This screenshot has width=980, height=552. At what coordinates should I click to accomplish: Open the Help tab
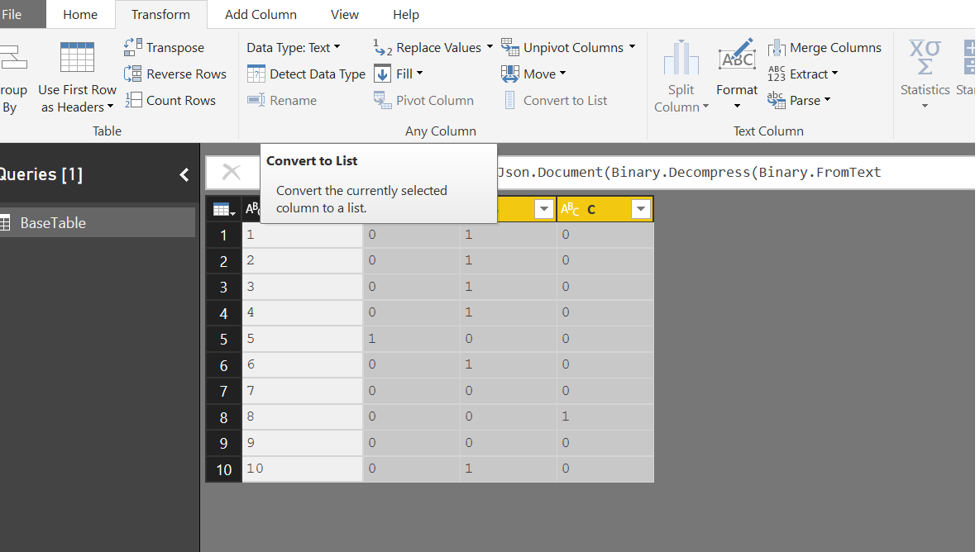click(405, 14)
